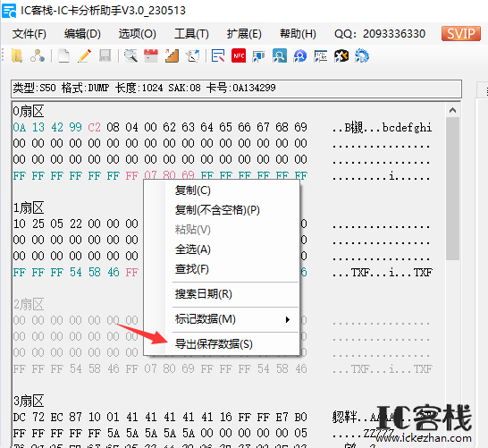488x448 pixels.
Task: Click the magnifier search icon
Action: click(130, 56)
